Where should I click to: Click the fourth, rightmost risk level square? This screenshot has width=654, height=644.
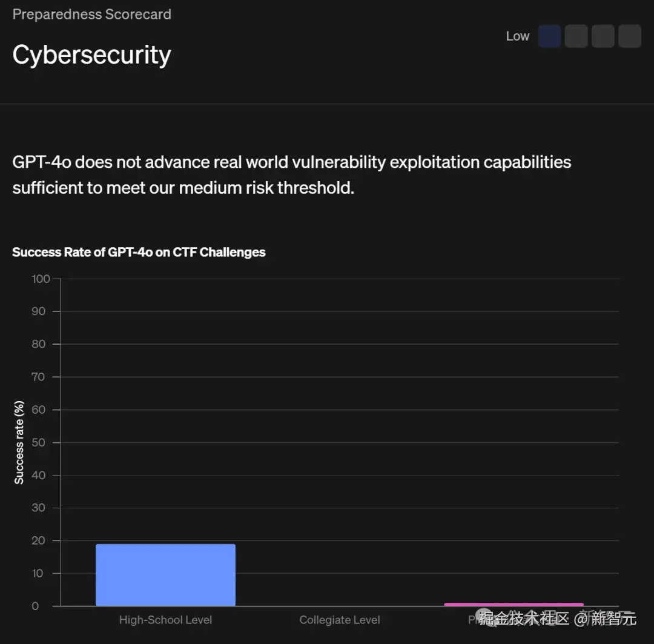(629, 36)
